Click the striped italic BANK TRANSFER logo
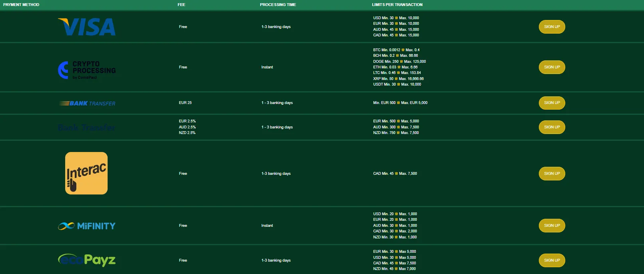The height and width of the screenshot is (274, 644). pos(87,103)
